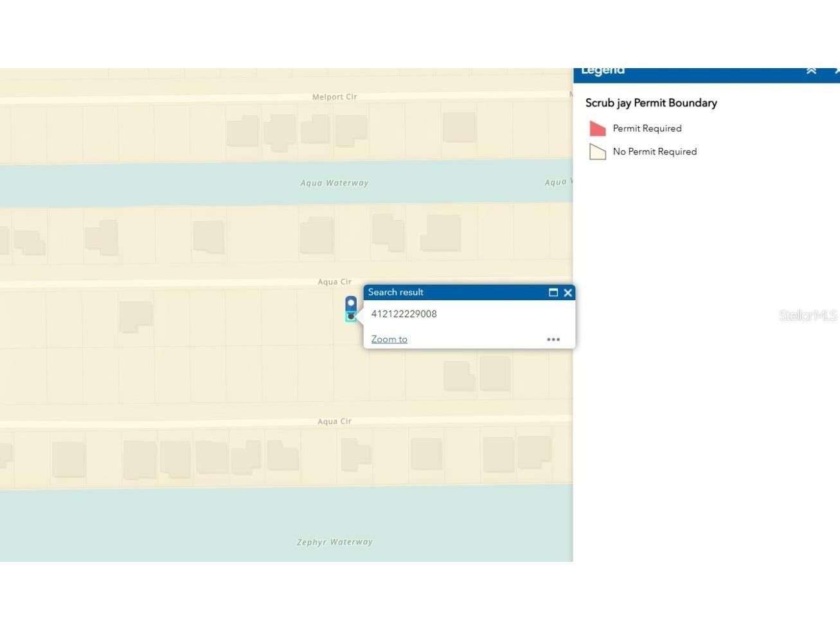840x630 pixels.
Task: Click the cream No Permit Required swatch
Action: (x=597, y=152)
